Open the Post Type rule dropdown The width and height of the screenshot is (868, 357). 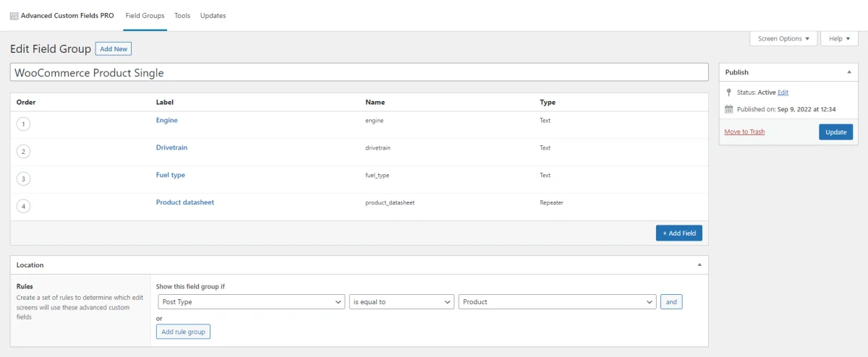click(x=252, y=302)
